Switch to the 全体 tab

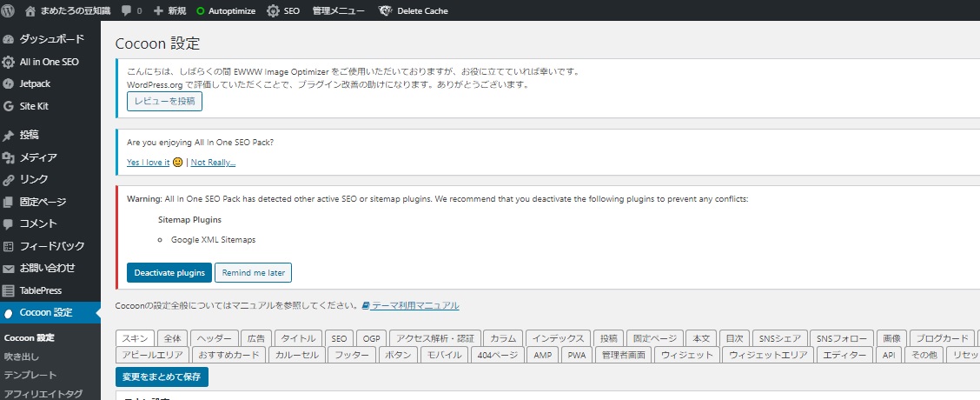pos(173,338)
